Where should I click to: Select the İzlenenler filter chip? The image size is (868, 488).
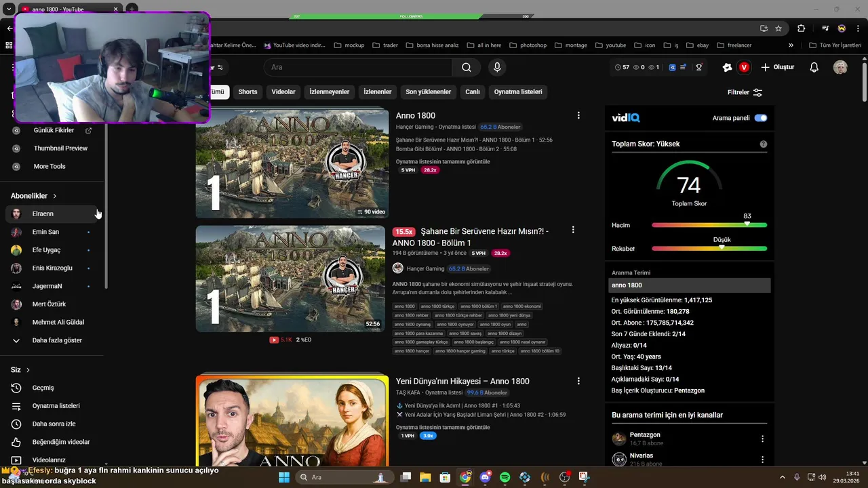coord(378,92)
